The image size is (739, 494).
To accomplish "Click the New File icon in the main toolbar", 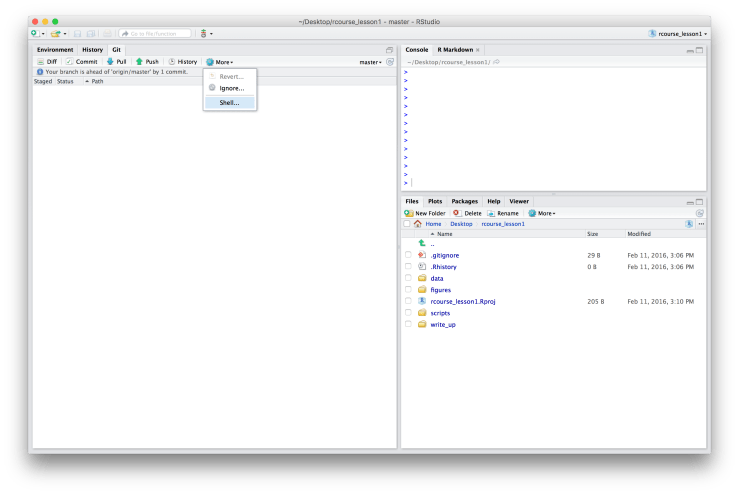I will click(x=35, y=33).
